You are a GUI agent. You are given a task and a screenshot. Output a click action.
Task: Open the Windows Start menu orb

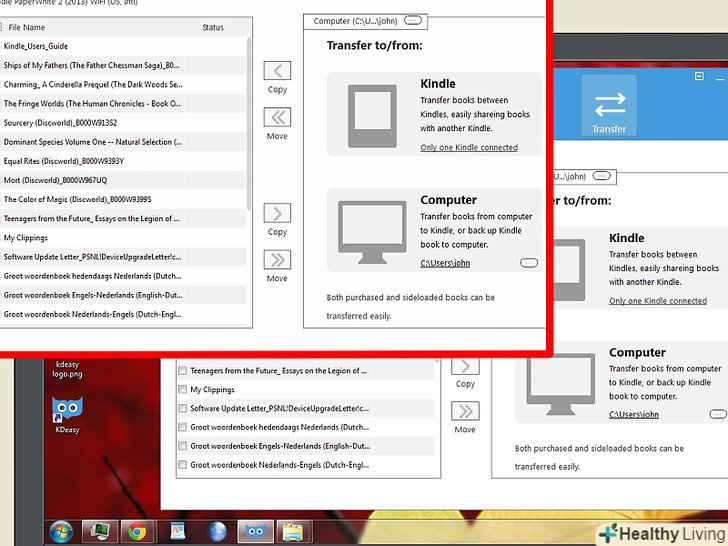tap(61, 532)
